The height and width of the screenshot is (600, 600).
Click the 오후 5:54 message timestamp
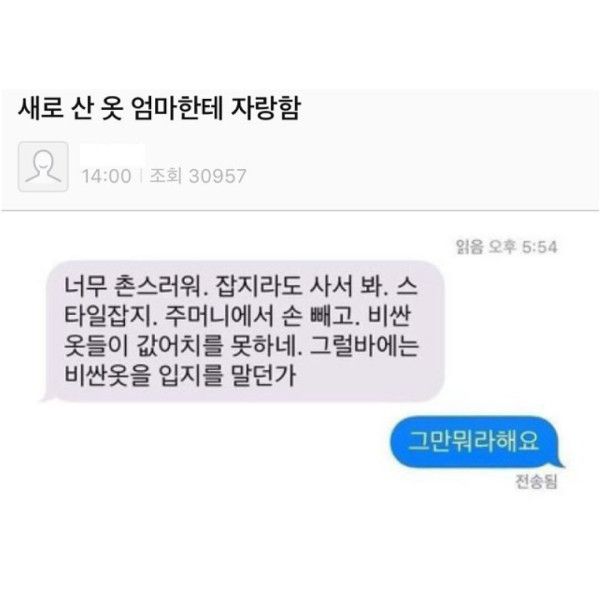(x=523, y=247)
